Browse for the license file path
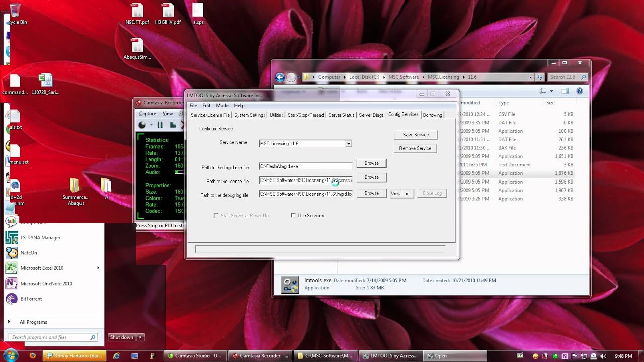 click(372, 177)
